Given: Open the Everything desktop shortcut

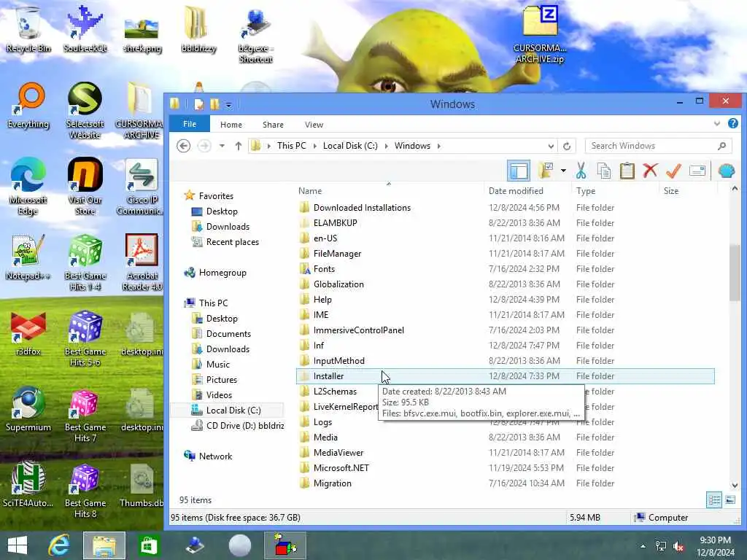Looking at the screenshot, I should tap(28, 106).
